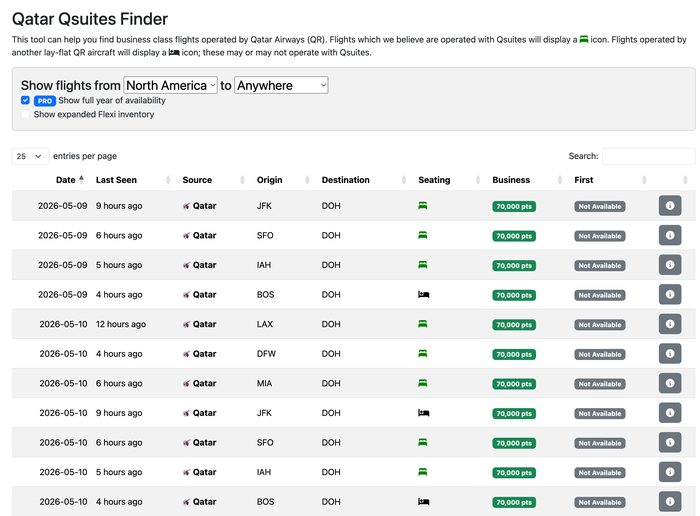700x516 pixels.
Task: Open info for JFK flight on 2026-05-09
Action: coord(670,206)
